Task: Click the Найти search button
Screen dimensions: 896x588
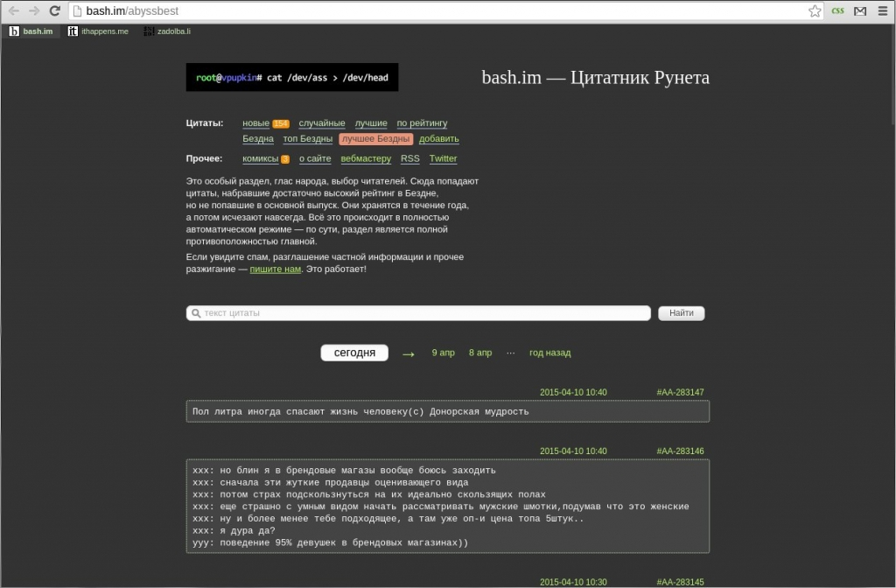Action: [681, 313]
